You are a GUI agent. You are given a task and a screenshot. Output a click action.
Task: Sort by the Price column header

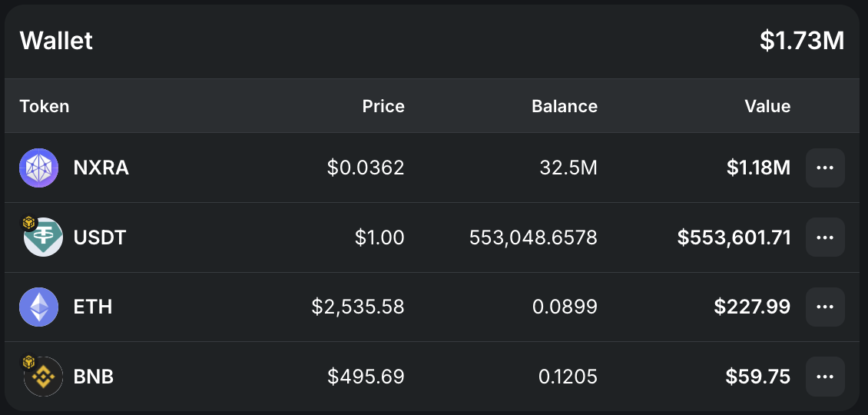tap(383, 106)
